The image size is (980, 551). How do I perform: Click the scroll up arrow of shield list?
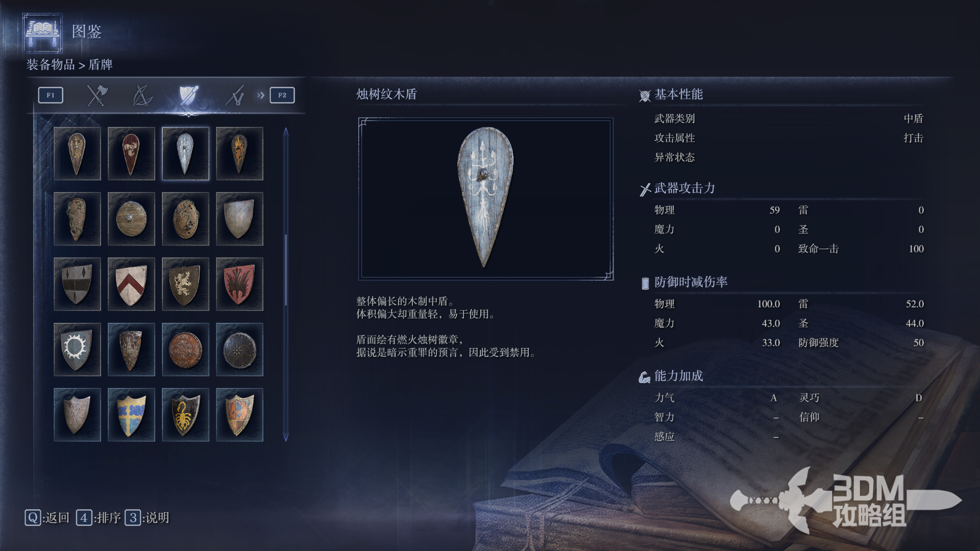pos(286,132)
